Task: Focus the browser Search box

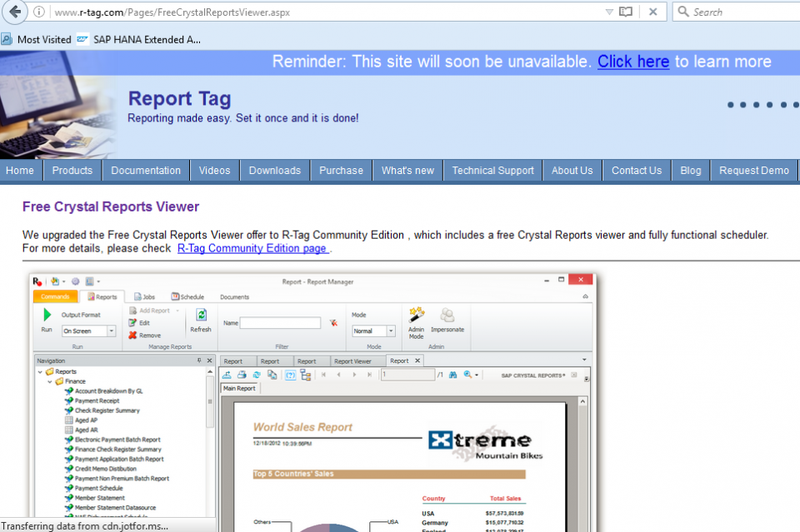Action: click(x=737, y=12)
